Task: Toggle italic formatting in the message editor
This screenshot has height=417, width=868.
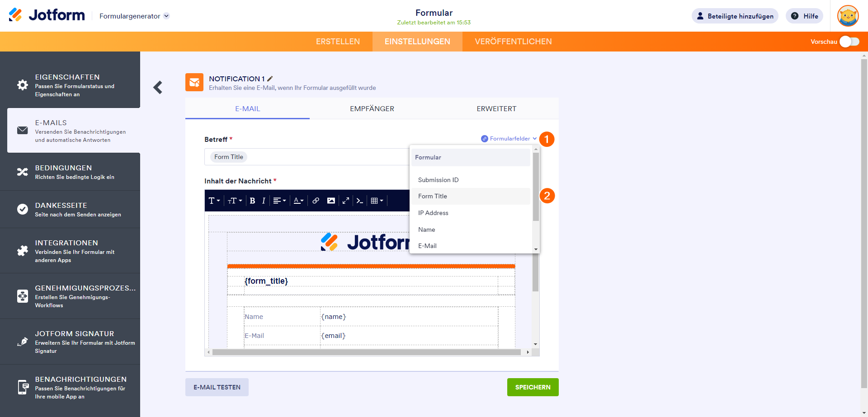Action: click(x=264, y=201)
